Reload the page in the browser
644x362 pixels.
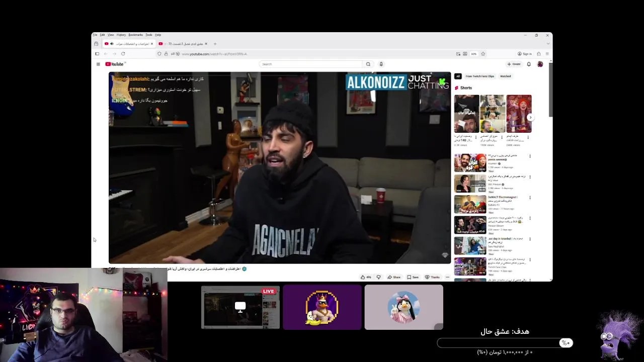(123, 54)
